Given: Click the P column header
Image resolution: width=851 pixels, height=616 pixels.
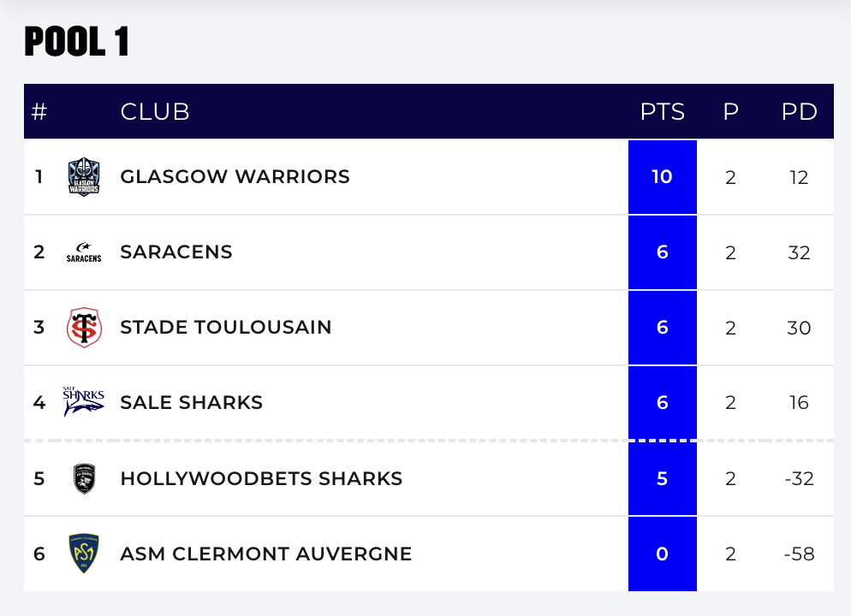Looking at the screenshot, I should [730, 112].
